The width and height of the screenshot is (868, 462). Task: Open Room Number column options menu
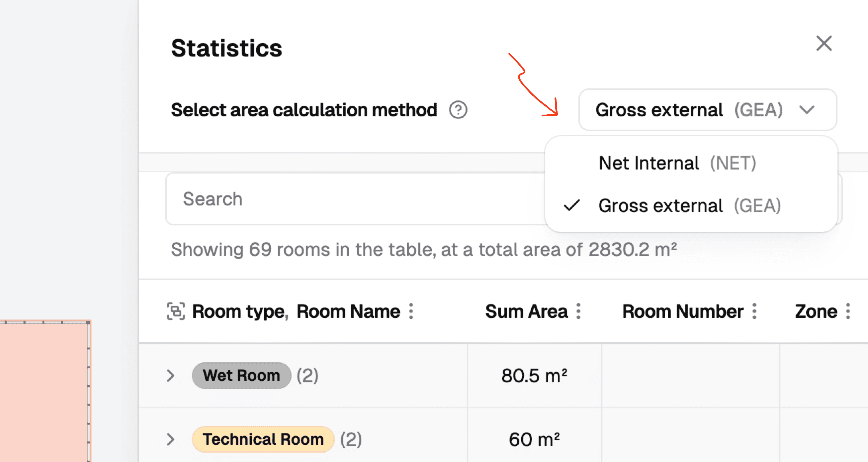click(754, 311)
